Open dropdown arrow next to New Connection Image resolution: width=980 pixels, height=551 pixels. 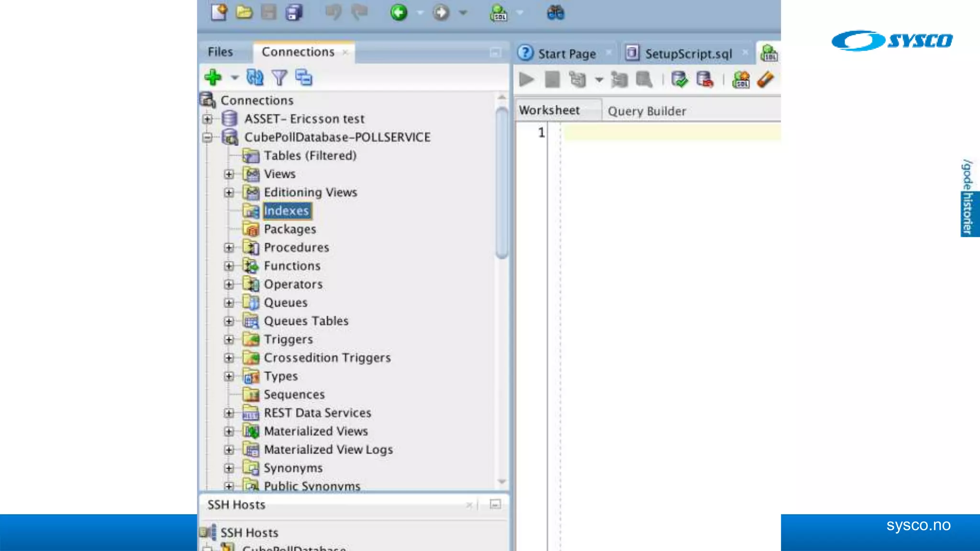tap(234, 77)
